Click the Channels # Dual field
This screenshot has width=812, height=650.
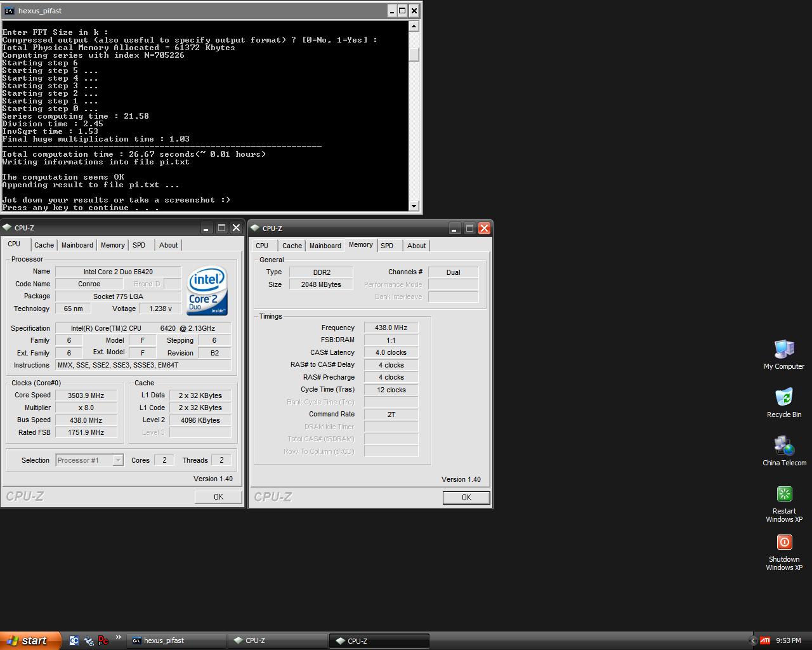[x=453, y=272]
